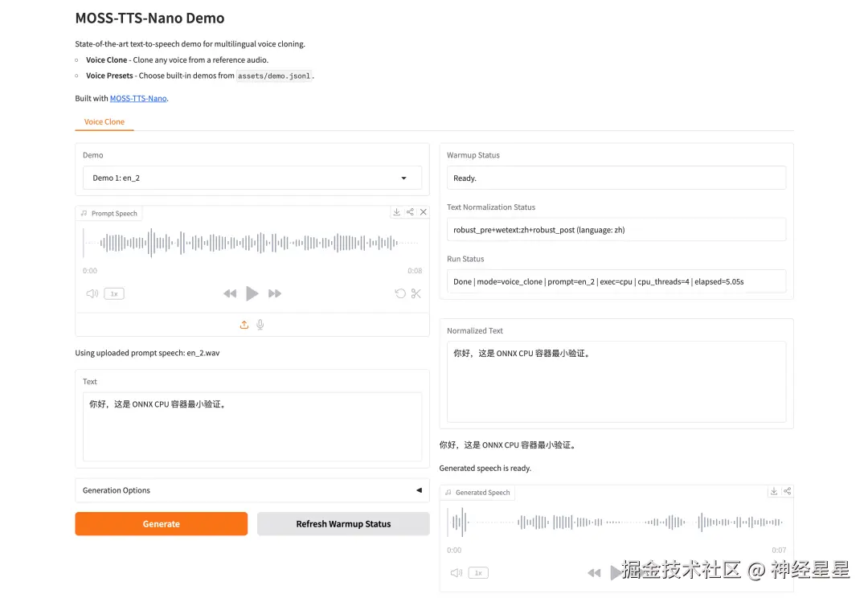Change Prompt Speech playback speed 1x
The height and width of the screenshot is (598, 868).
pyautogui.click(x=114, y=293)
